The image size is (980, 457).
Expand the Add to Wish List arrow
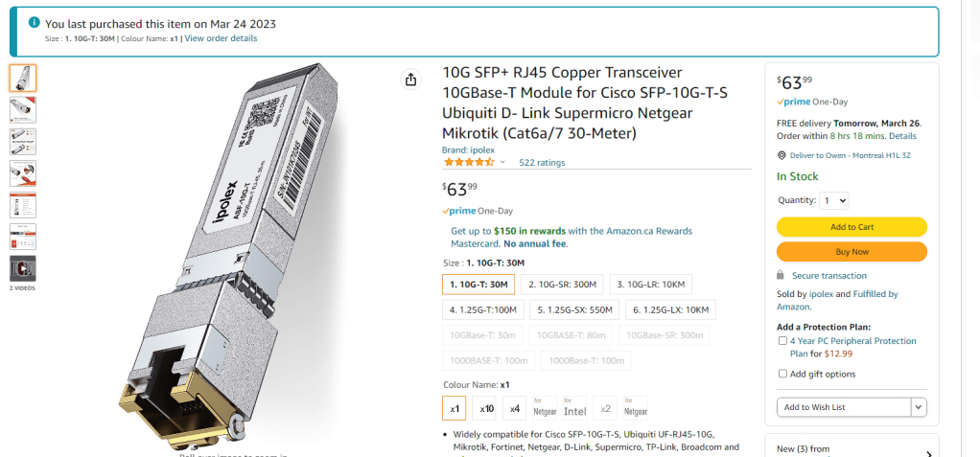coord(919,407)
